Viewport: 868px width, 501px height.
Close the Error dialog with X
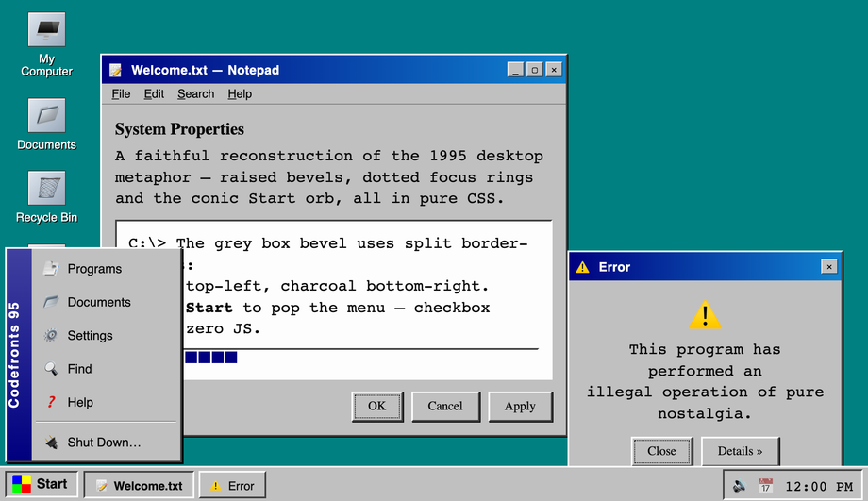tap(828, 267)
